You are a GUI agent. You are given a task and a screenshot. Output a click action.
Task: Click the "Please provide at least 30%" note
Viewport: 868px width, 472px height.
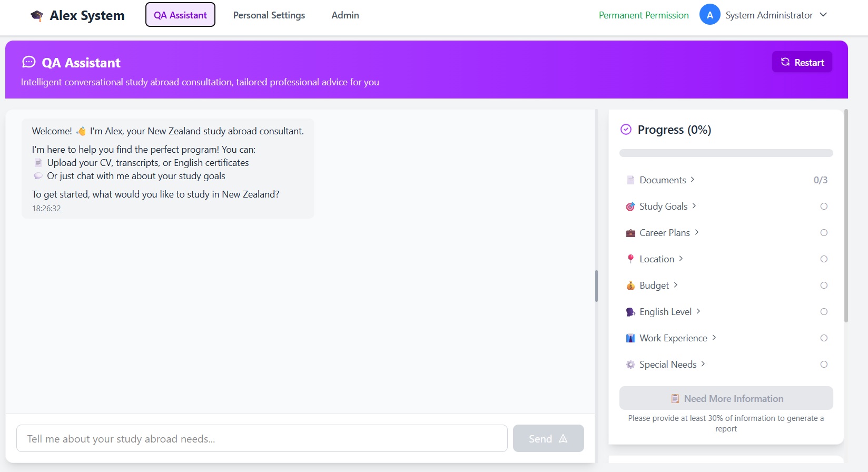click(726, 423)
